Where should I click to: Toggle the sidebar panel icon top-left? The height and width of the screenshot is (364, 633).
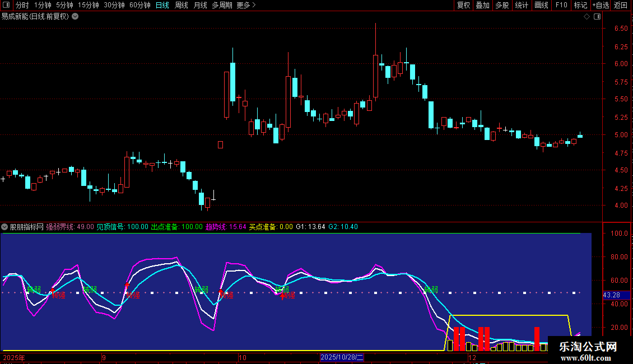(6, 5)
